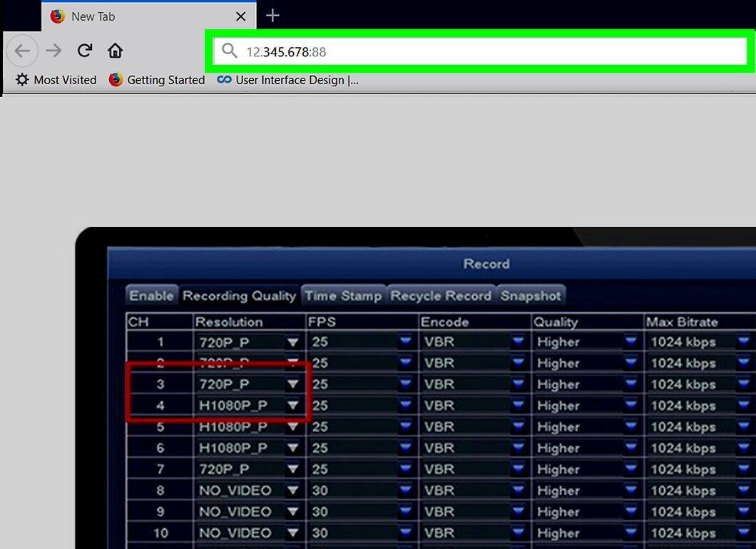Expand Resolution dropdown for channel 3

(x=292, y=384)
